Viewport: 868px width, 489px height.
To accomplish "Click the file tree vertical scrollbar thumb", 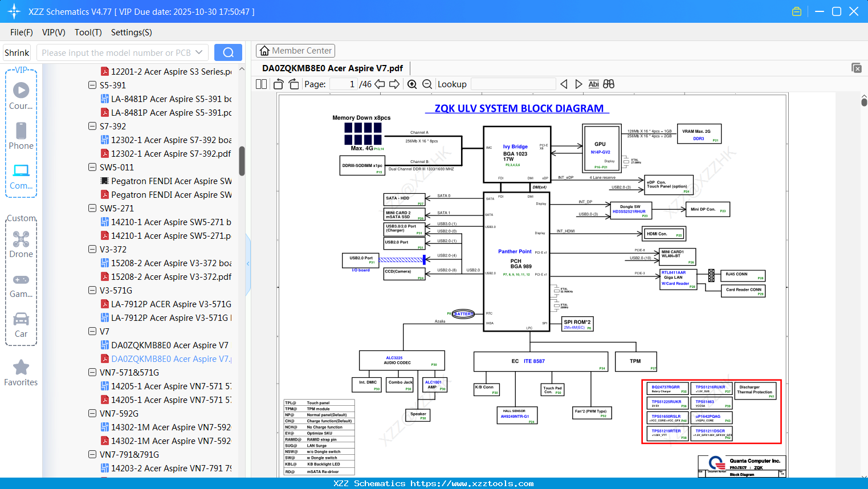I will point(242,161).
